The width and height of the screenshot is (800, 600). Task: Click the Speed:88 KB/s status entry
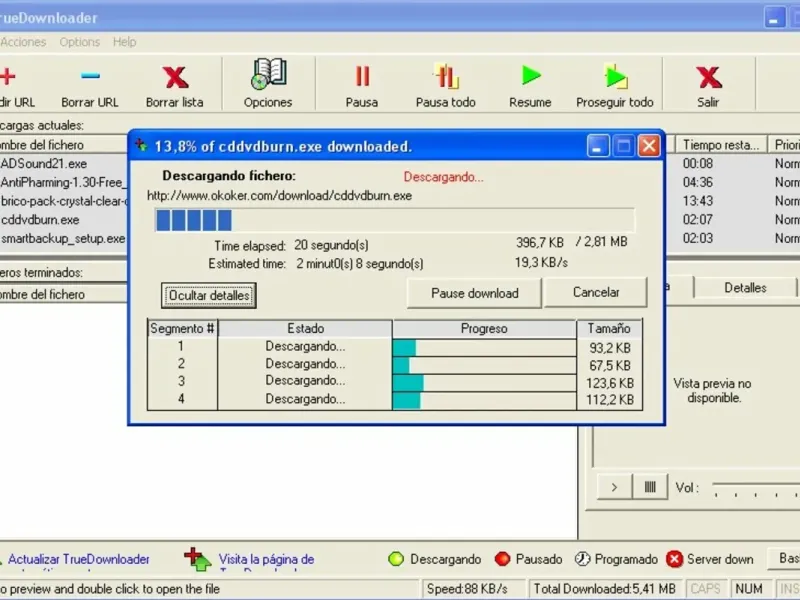click(x=467, y=589)
